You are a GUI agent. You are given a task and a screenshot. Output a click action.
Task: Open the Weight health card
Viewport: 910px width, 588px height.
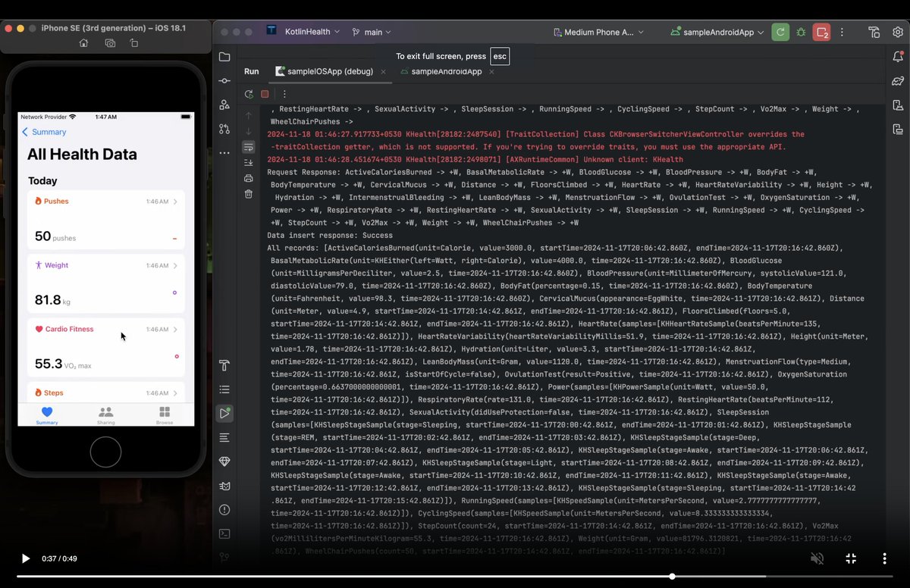(106, 284)
